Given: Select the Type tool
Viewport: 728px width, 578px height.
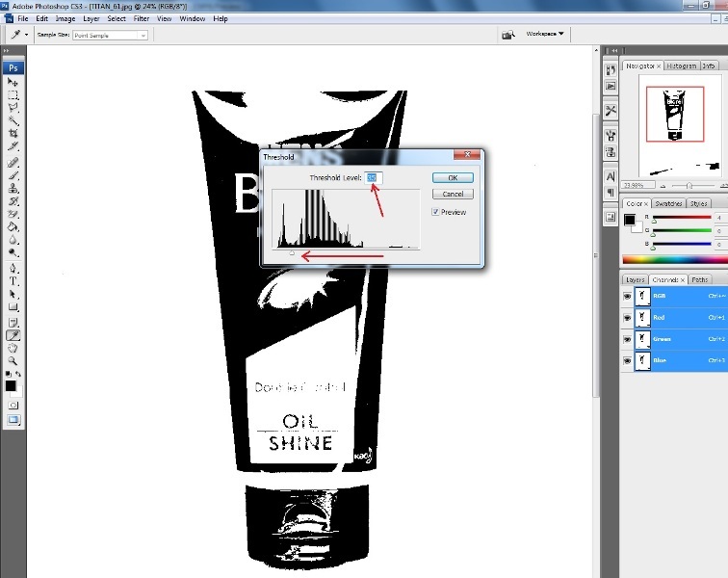Looking at the screenshot, I should point(13,281).
